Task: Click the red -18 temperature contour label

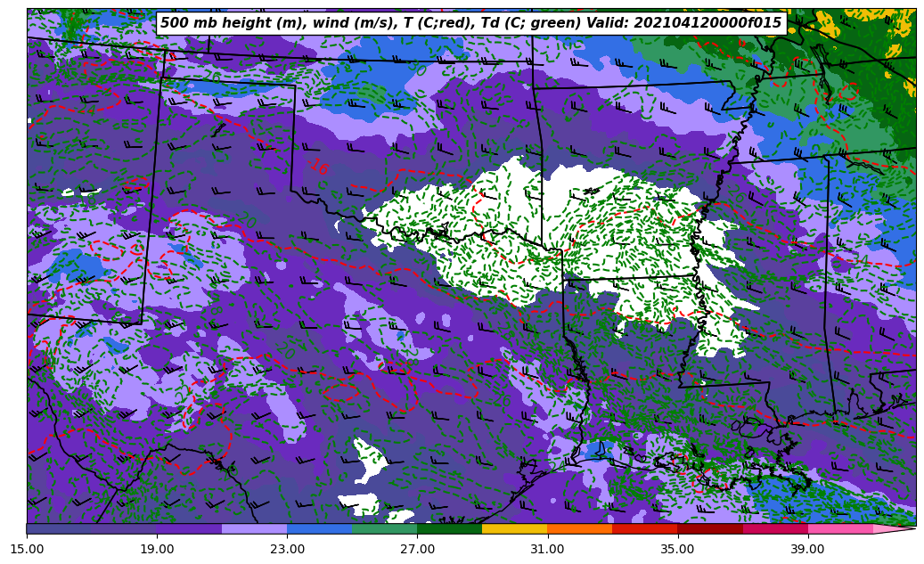Action: tap(318, 167)
